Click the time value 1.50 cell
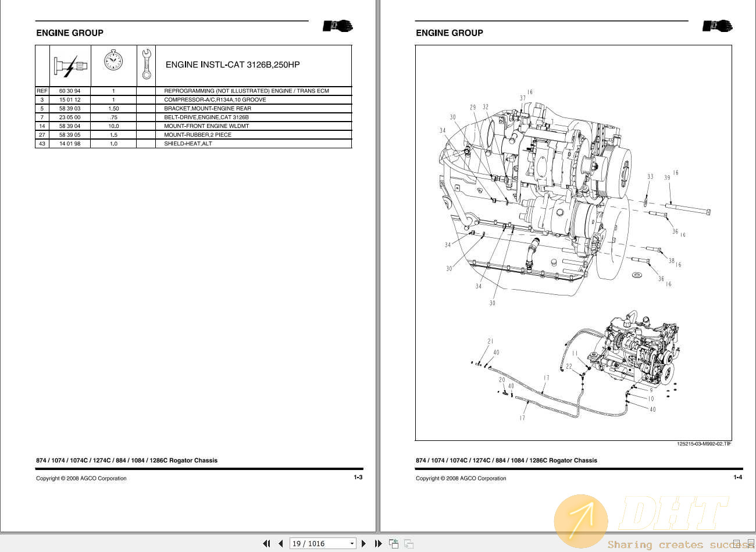Screen dimensions: 756x552 tap(113, 108)
